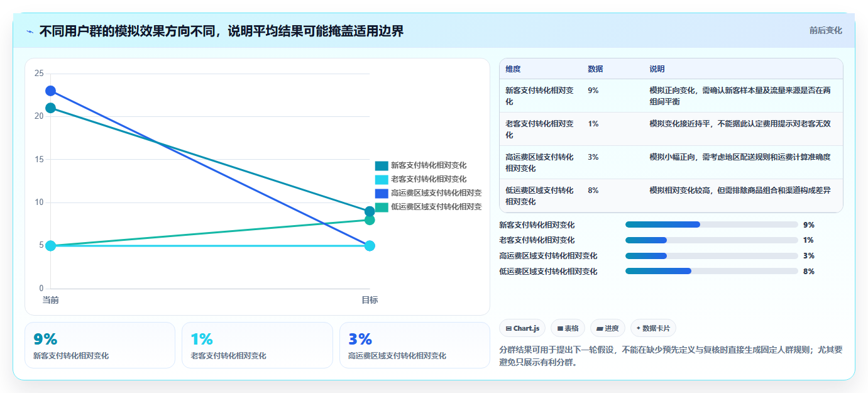Image resolution: width=868 pixels, height=393 pixels.
Task: Click the green data point at 8 on 目标
Action: [x=370, y=220]
